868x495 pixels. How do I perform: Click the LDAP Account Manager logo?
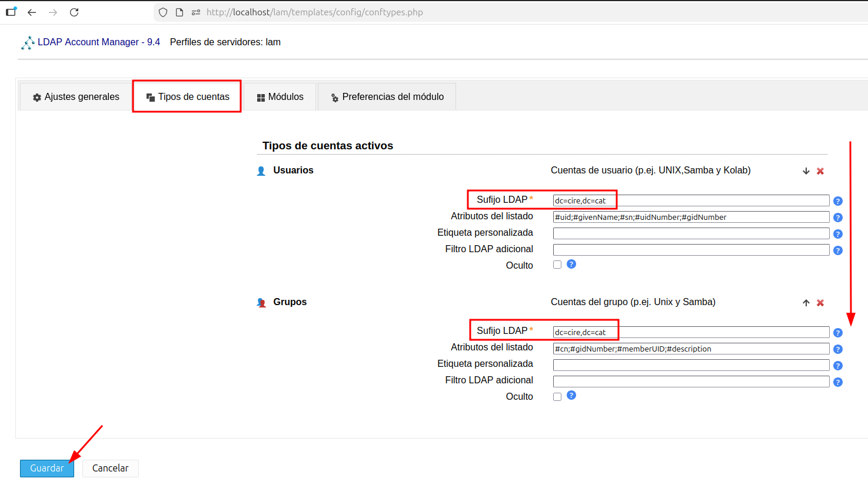[x=27, y=42]
